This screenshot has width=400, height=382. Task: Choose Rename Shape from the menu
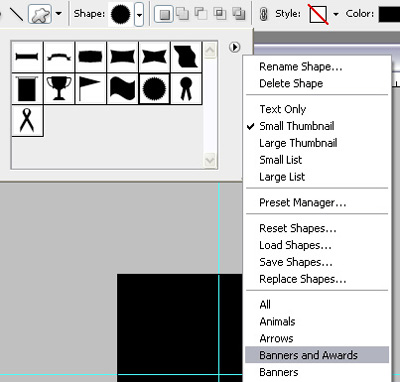pyautogui.click(x=301, y=67)
